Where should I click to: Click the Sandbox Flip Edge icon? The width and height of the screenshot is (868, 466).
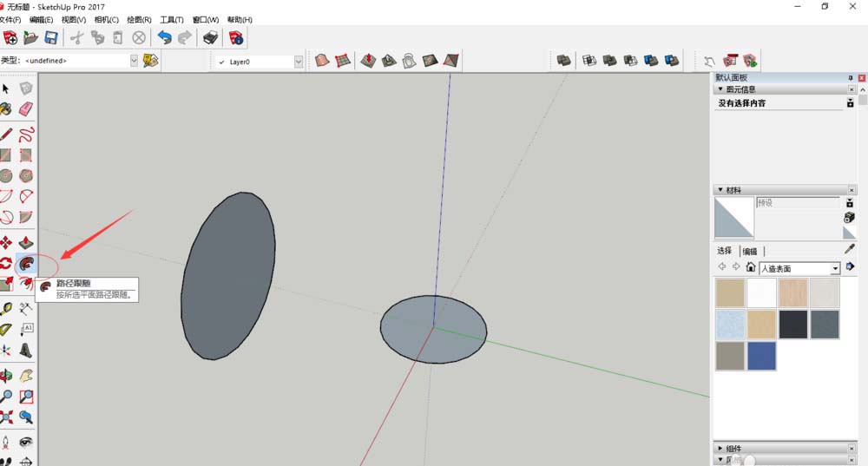(x=451, y=61)
